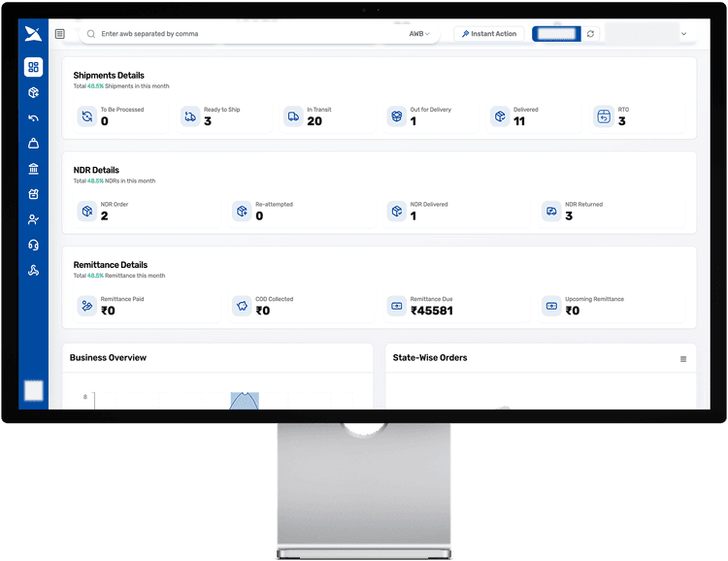Click the user avatar at sidebar bottom
Screen dimensions: 728x561
pos(33,390)
